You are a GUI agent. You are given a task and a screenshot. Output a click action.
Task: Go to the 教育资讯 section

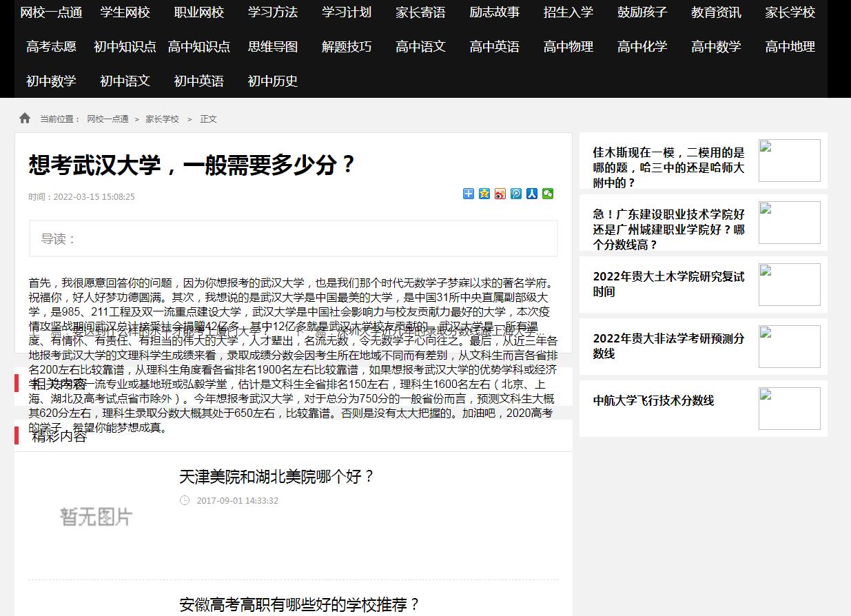click(717, 12)
